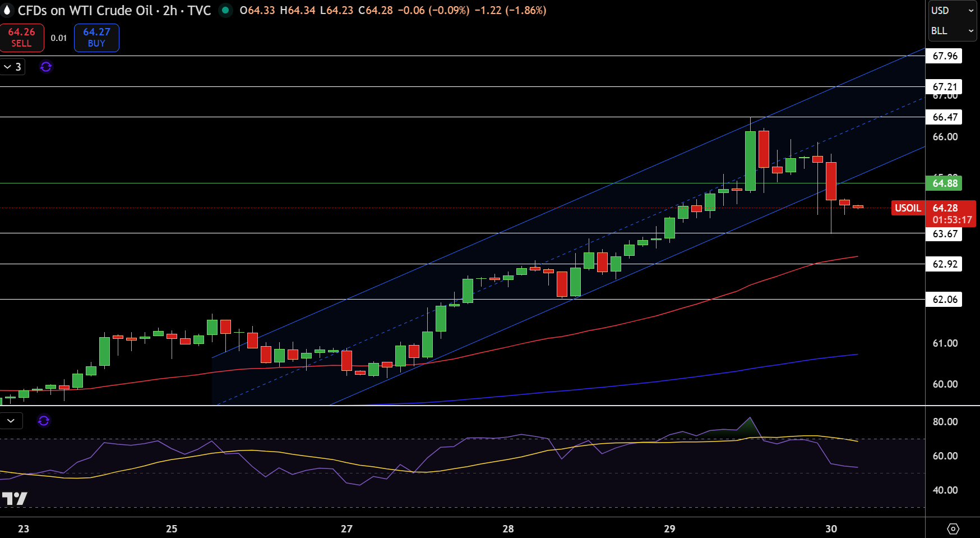Open the BLL unit dropdown

click(953, 31)
